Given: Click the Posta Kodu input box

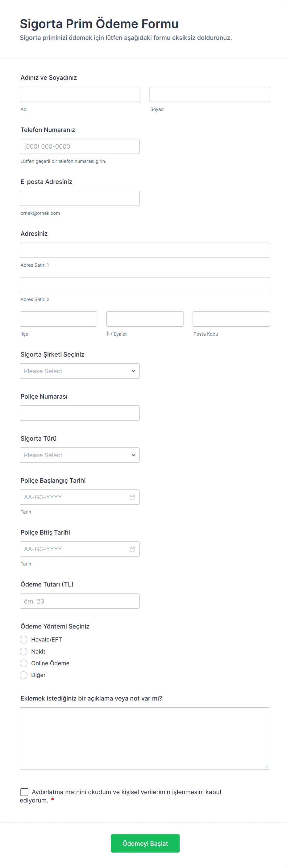Looking at the screenshot, I should pyautogui.click(x=231, y=319).
